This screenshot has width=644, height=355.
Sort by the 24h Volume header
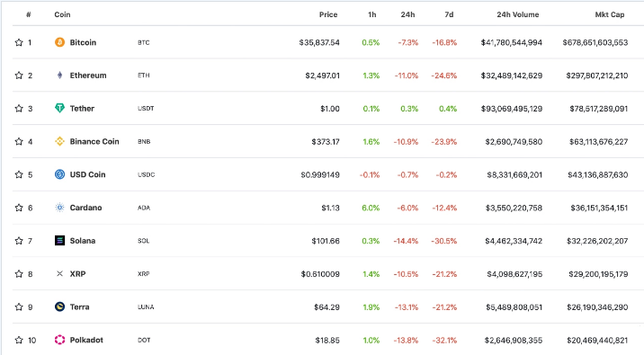tap(517, 14)
